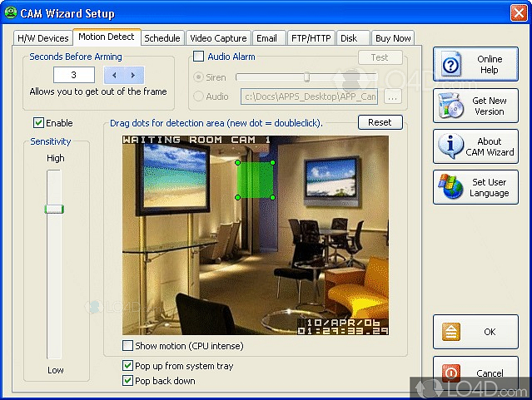532x400 pixels.
Task: Open the Buy Now tab
Action: (x=393, y=38)
